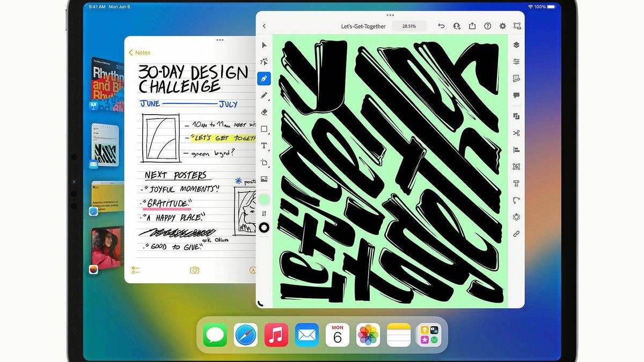Open the Help question mark
644x362 pixels.
[487, 26]
